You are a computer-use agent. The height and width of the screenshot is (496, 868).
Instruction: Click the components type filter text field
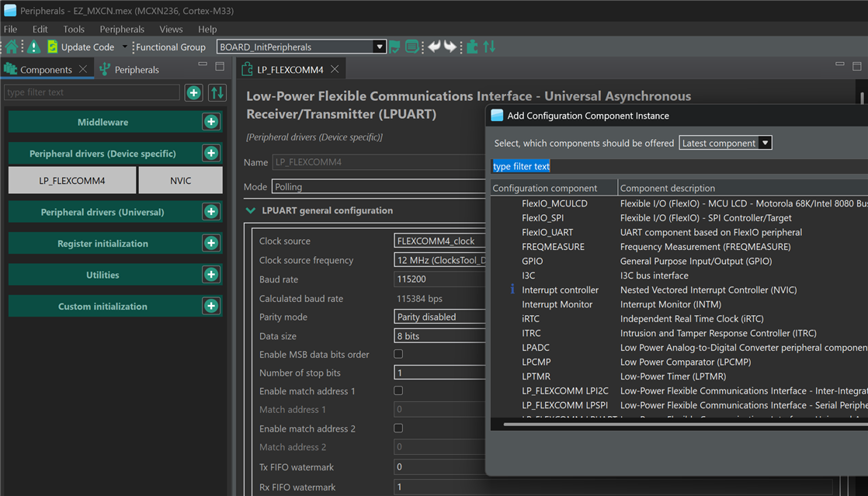pyautogui.click(x=92, y=92)
